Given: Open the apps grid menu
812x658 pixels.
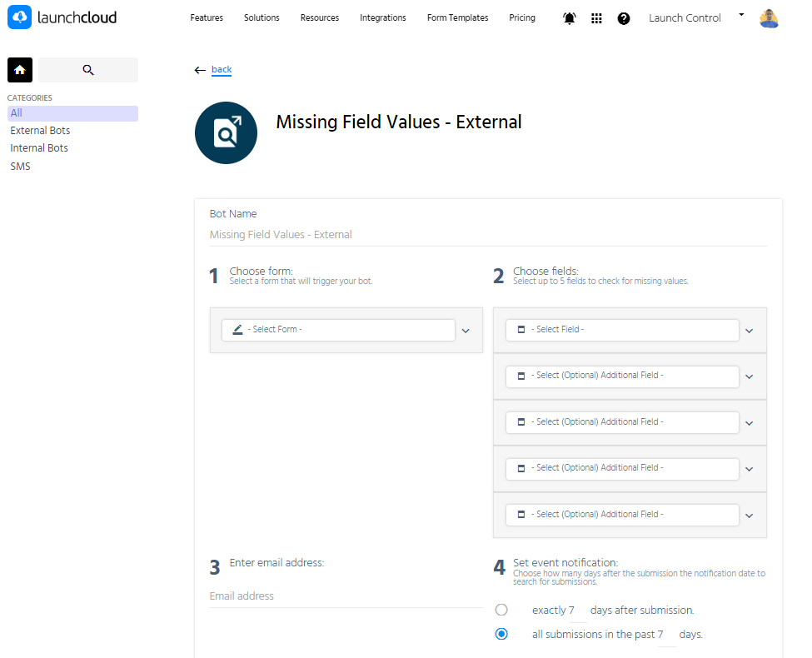Looking at the screenshot, I should pos(596,18).
